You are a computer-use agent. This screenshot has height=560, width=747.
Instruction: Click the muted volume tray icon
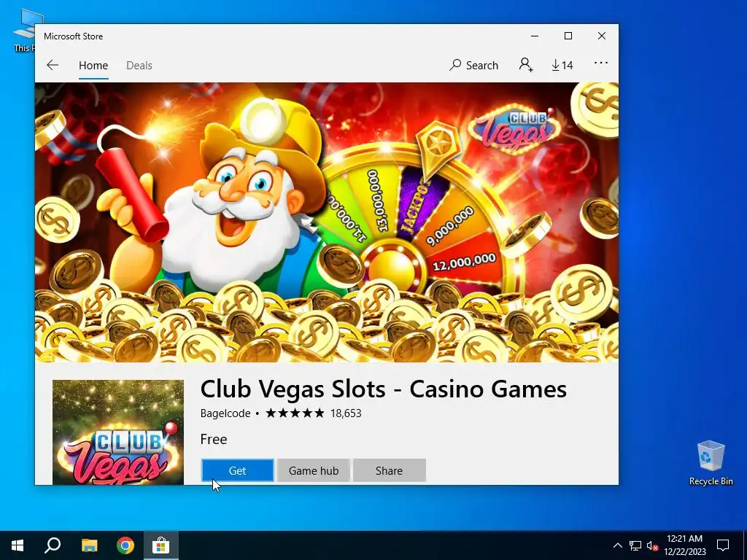pos(652,545)
